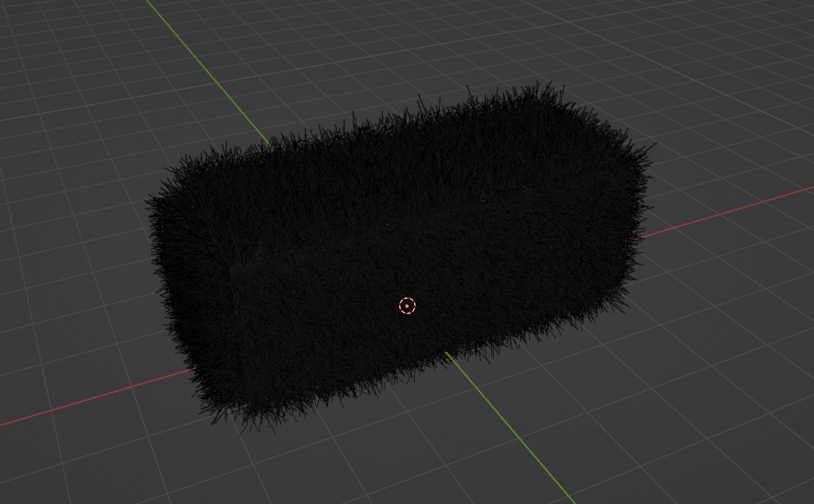Click the red-white 3D cursor ring
The width and height of the screenshot is (814, 504).
(x=407, y=306)
